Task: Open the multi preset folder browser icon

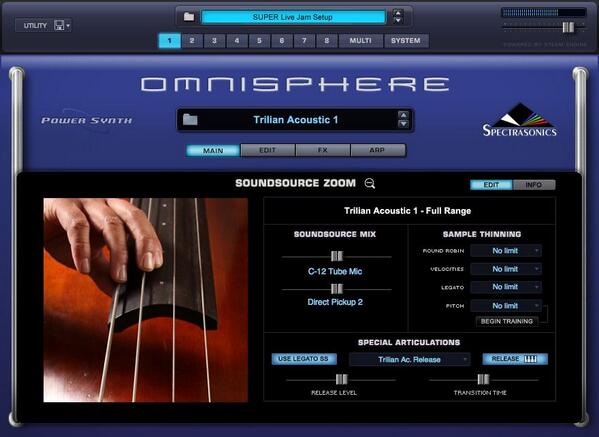Action: click(x=189, y=17)
